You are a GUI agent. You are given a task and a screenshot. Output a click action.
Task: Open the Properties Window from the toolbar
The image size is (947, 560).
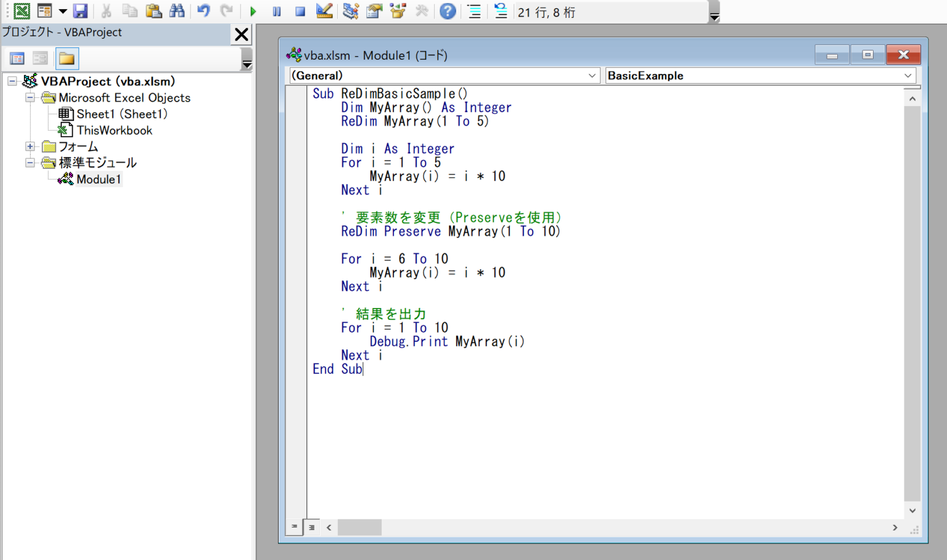tap(374, 11)
